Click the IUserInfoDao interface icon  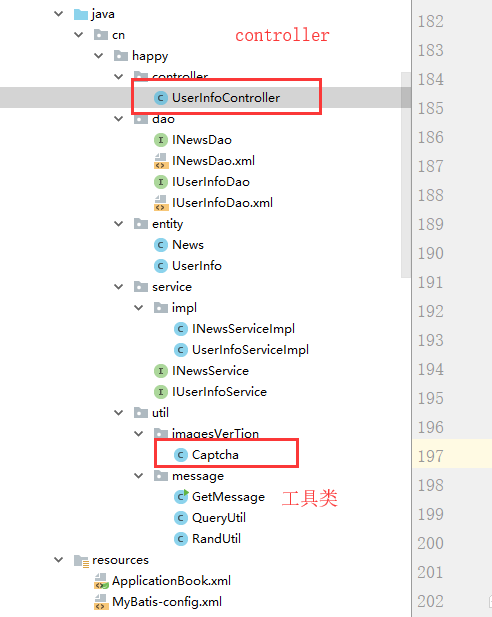click(x=160, y=182)
